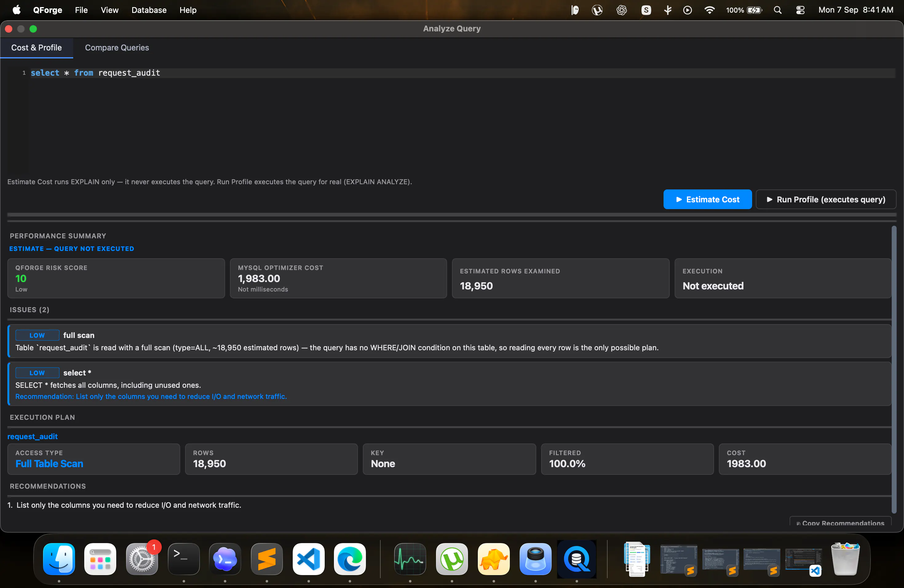Click the QForge database icon in dock
Viewport: 904px width, 588px height.
577,559
